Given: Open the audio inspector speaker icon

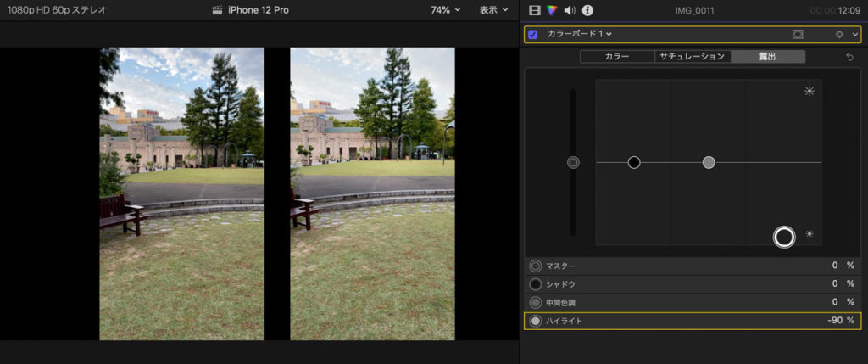Looking at the screenshot, I should (570, 10).
